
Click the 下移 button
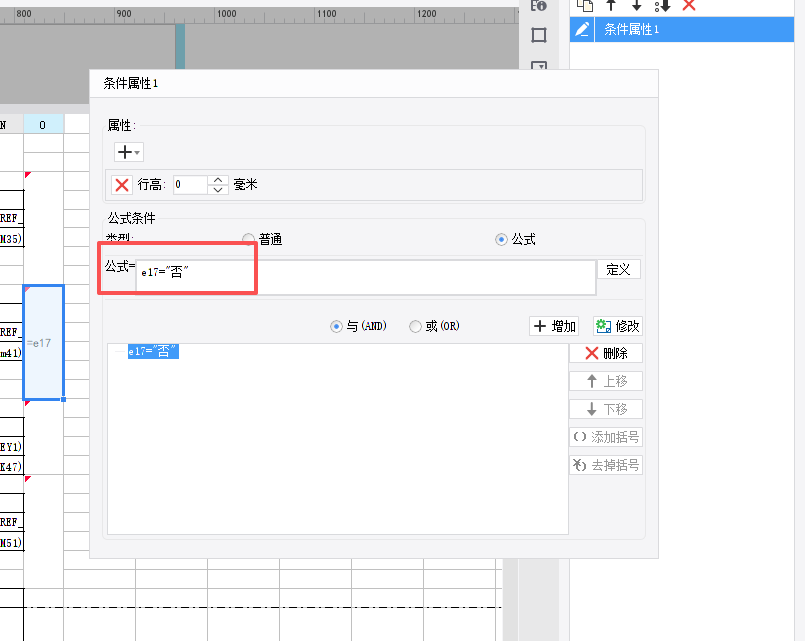606,409
